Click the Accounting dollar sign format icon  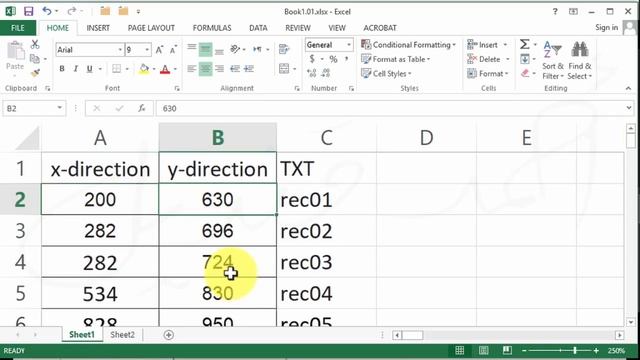pyautogui.click(x=312, y=59)
